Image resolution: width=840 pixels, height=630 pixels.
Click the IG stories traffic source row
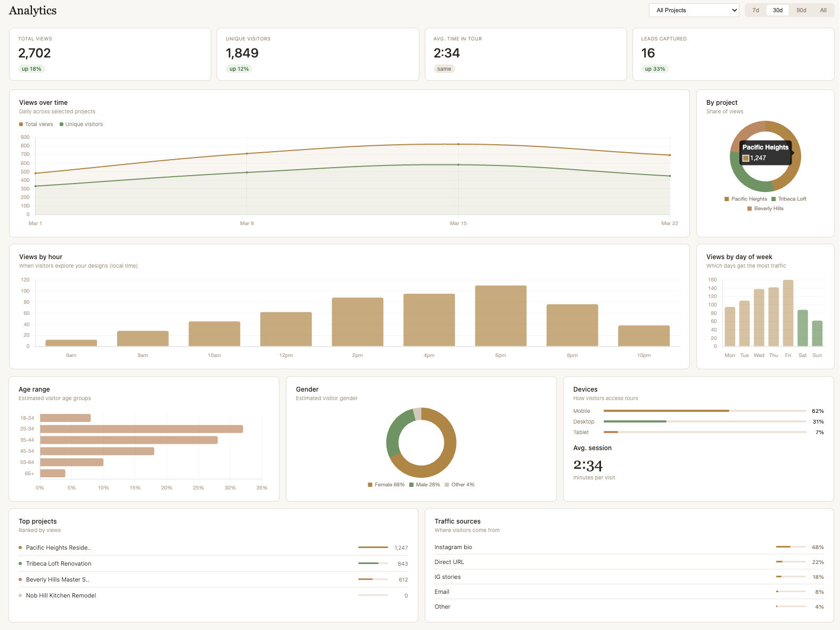[629, 577]
